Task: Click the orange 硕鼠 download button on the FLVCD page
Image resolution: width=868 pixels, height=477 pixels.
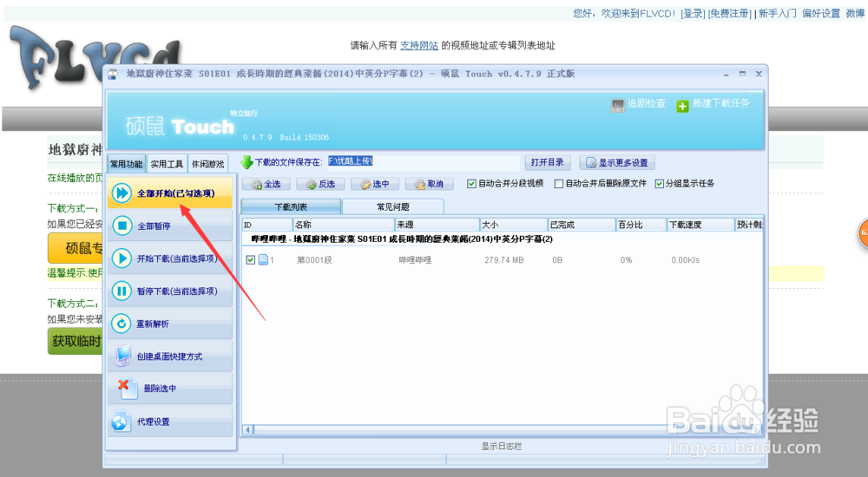Action: click(x=76, y=248)
